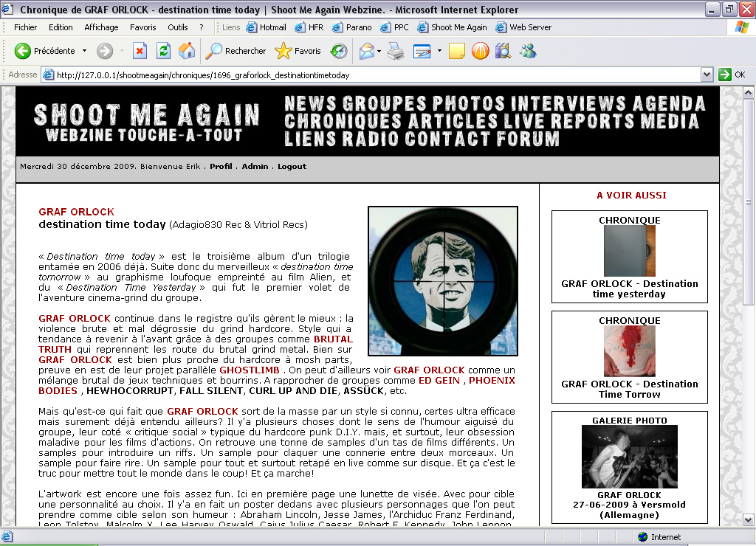The height and width of the screenshot is (546, 756).
Task: Expand the address bar dropdown
Action: [707, 75]
